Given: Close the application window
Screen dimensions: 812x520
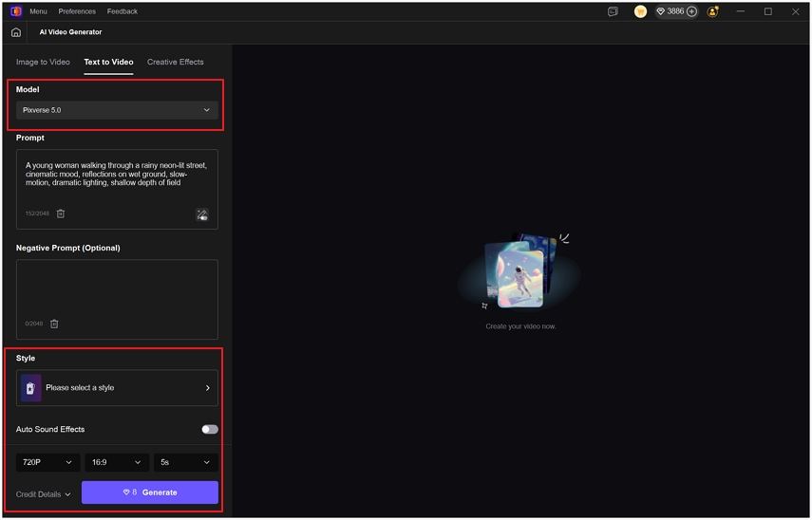Looking at the screenshot, I should 796,11.
